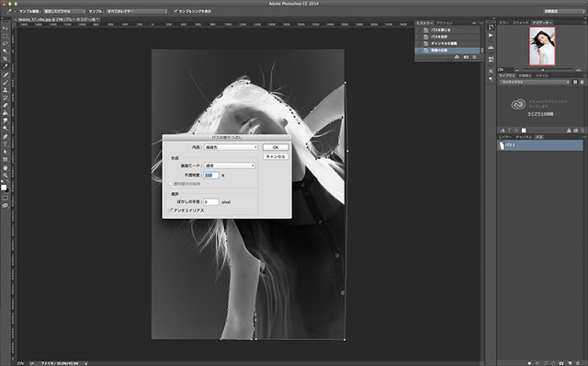The height and width of the screenshot is (366, 588).
Task: Toggle the show sampling ring checkbox in options bar
Action: click(175, 11)
